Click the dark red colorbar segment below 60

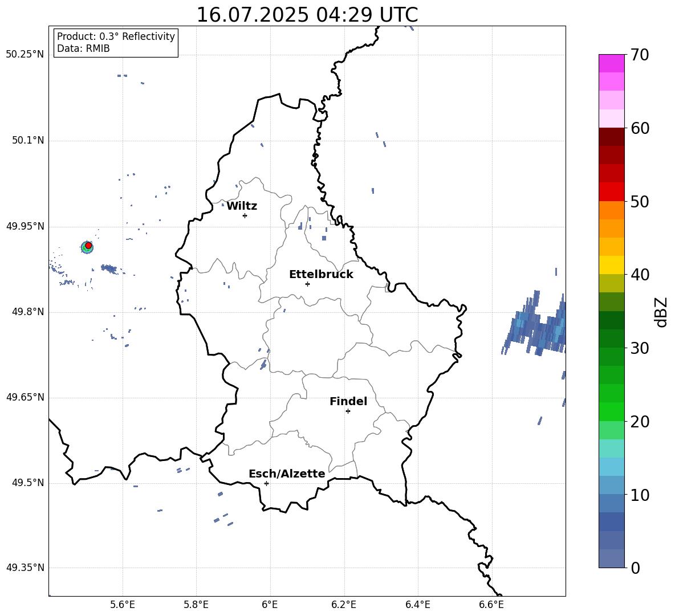[612, 137]
